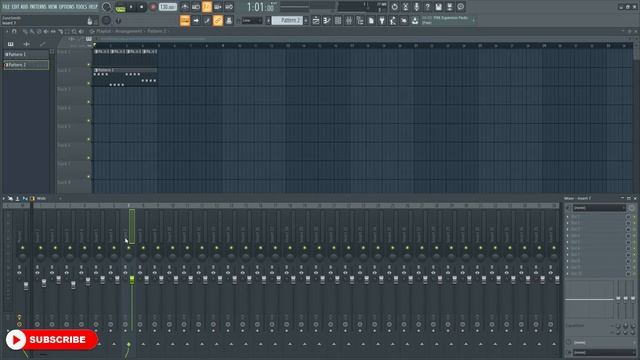Toggle the active countdown before recording icon
Screen dimensions: 640x360
point(207,7)
